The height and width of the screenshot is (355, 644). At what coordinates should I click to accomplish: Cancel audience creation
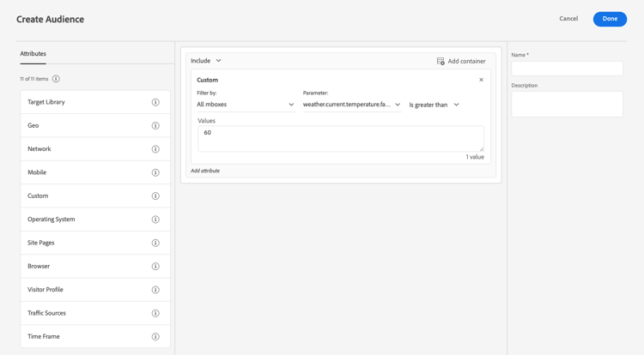coord(568,19)
